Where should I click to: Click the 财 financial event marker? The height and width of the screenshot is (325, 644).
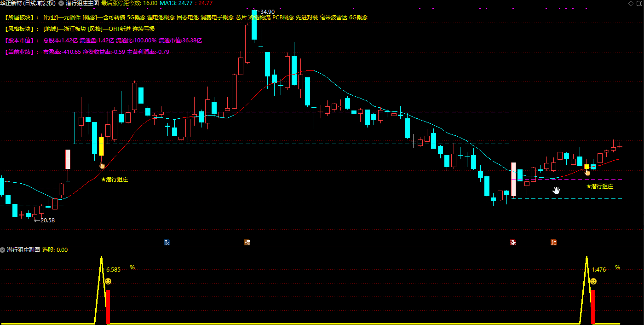point(167,242)
